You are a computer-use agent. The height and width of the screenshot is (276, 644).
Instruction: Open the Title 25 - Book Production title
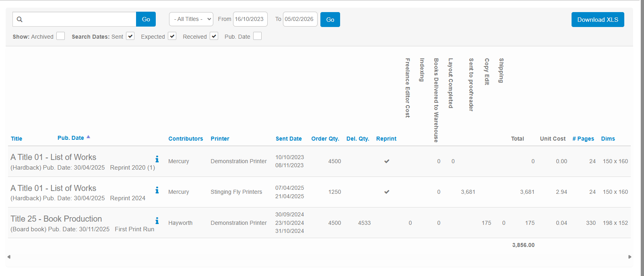tap(56, 219)
